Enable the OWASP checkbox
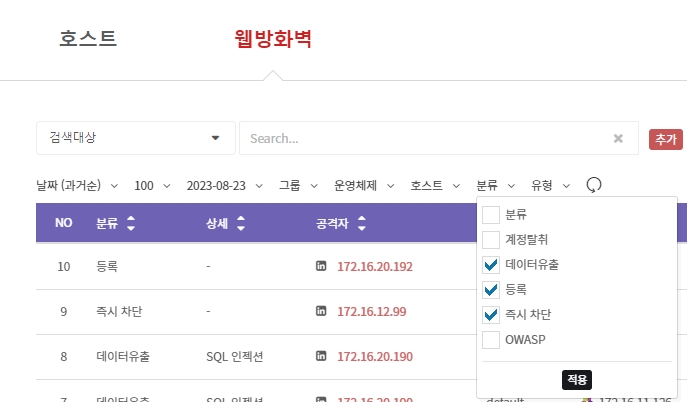Image resolution: width=687 pixels, height=402 pixels. coord(491,340)
